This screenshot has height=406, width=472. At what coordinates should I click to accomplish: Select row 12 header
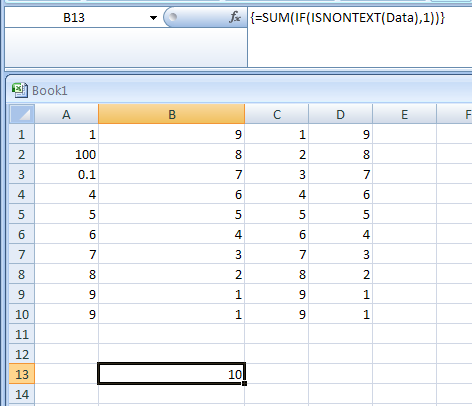(x=22, y=354)
